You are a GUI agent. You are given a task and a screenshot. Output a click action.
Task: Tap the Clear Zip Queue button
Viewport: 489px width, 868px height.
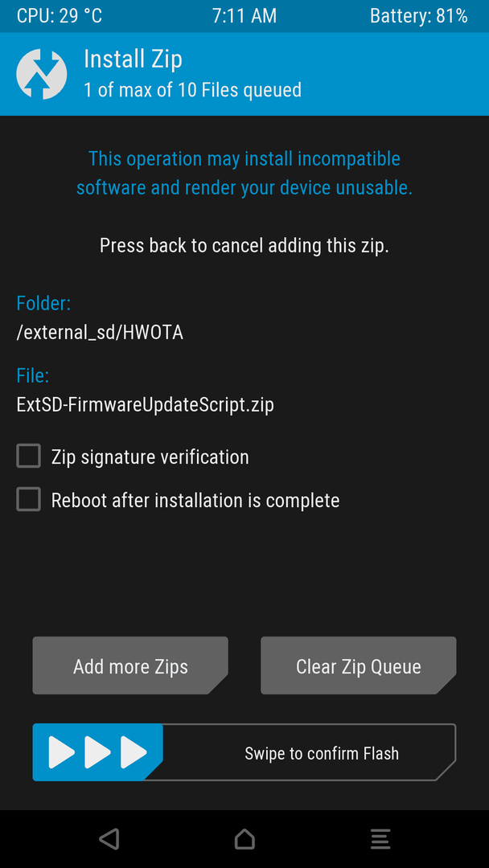(x=358, y=665)
